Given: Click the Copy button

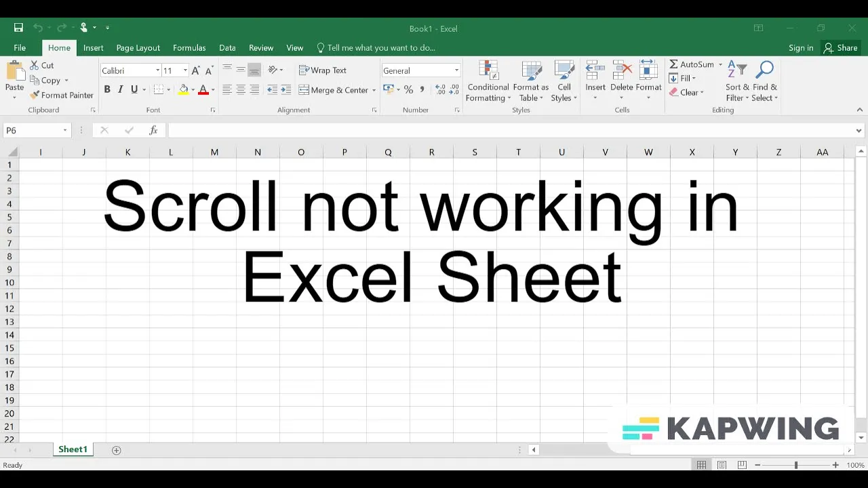Looking at the screenshot, I should (45, 80).
